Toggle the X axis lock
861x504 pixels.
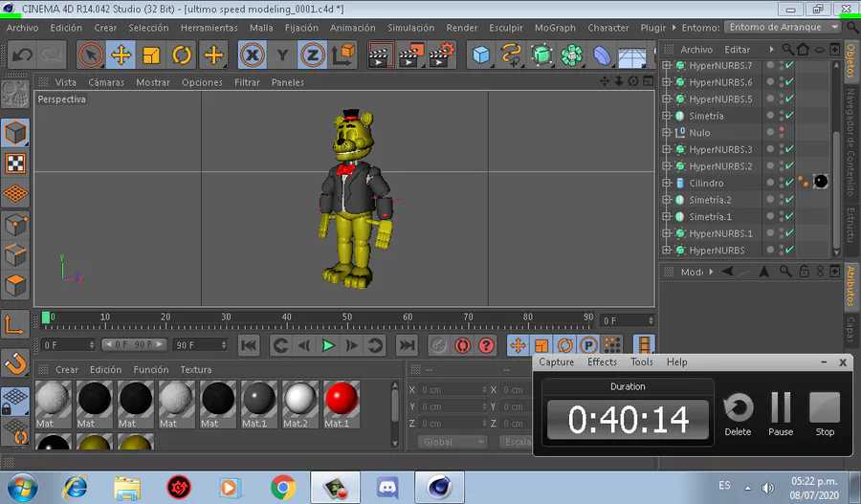tap(252, 55)
